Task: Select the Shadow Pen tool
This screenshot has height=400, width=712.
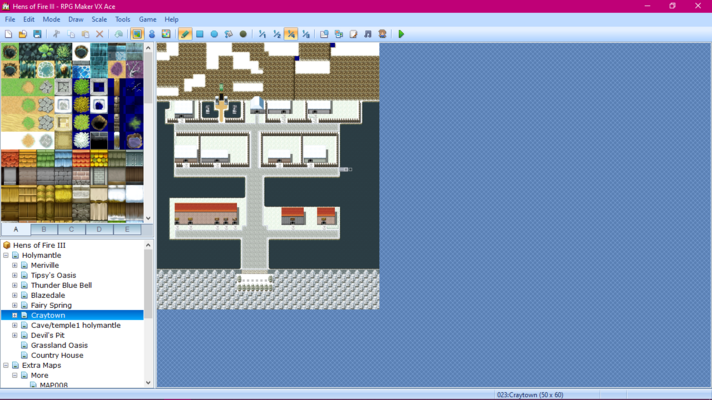Action: coord(243,34)
